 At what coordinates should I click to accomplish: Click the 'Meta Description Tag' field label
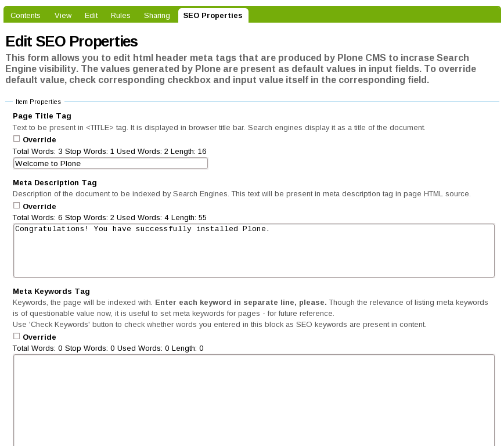tap(55, 183)
